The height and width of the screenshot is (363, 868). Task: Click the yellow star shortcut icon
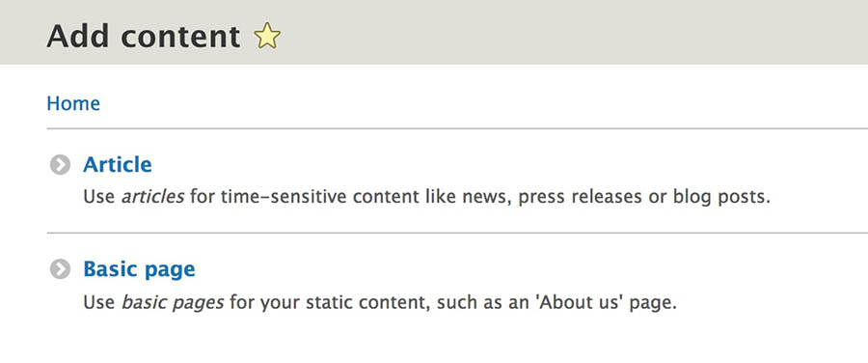coord(267,36)
